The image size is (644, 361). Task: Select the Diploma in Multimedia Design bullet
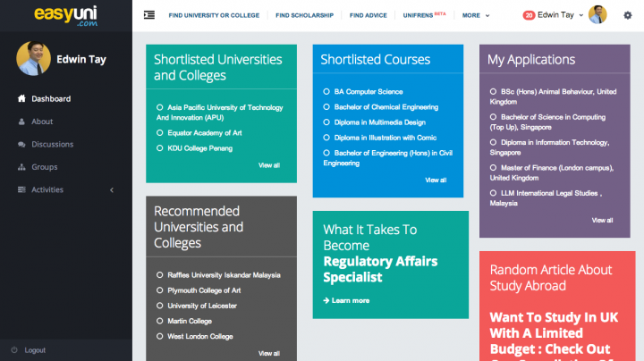(x=326, y=122)
